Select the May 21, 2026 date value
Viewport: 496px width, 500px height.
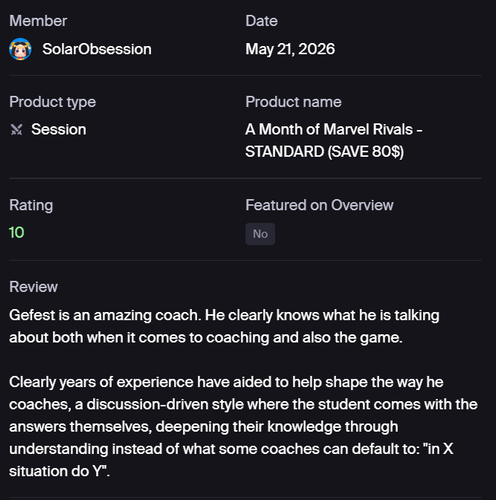click(x=290, y=49)
